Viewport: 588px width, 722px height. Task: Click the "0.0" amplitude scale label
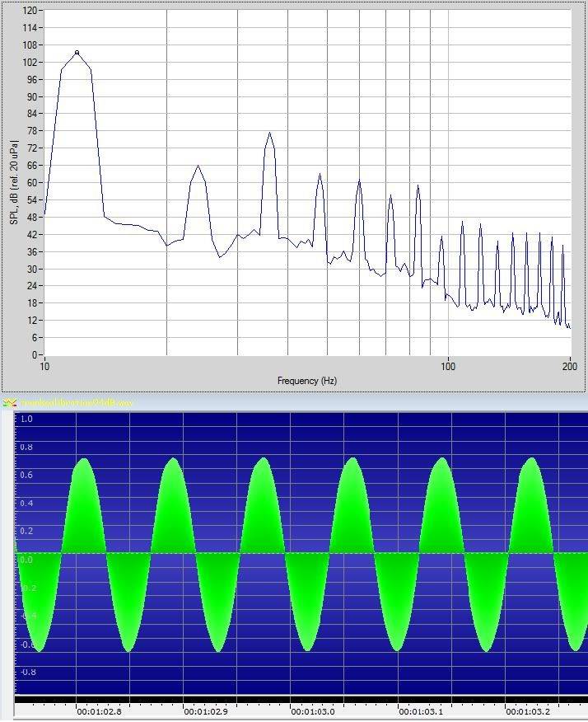point(26,560)
